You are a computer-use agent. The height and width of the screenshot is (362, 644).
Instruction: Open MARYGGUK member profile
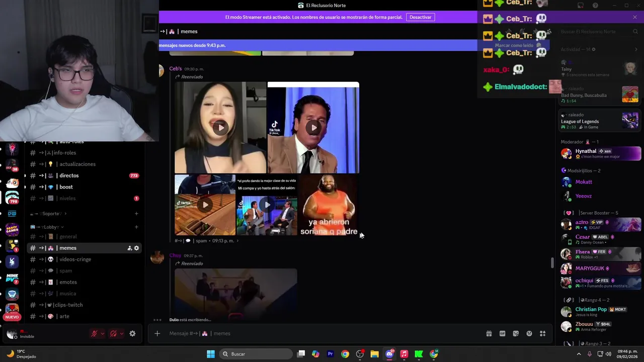click(601, 268)
